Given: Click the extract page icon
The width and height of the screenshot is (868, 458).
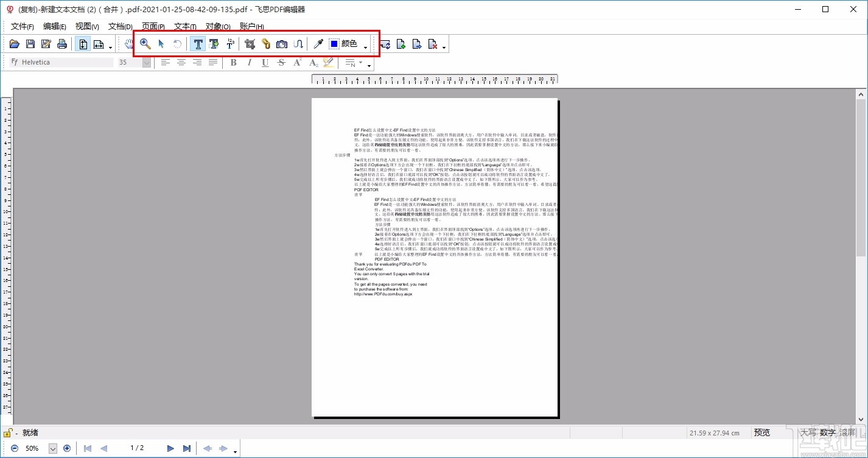Looking at the screenshot, I should click(417, 44).
